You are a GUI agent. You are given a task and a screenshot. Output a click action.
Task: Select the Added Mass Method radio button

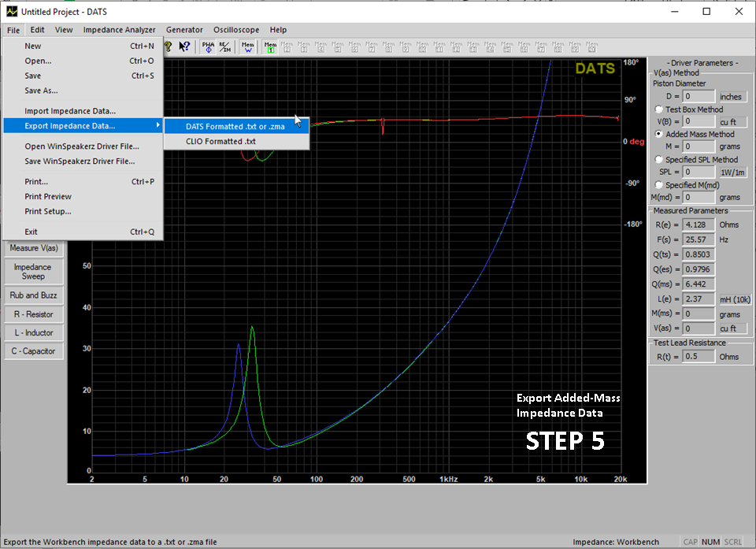coord(658,134)
